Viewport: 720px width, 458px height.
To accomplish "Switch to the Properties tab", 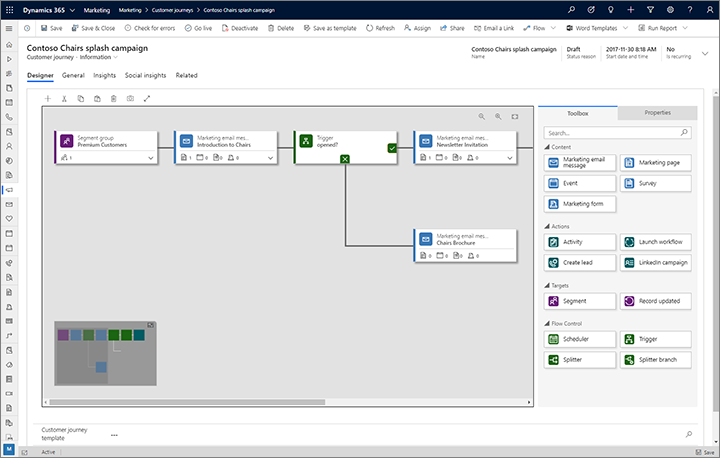I will pos(658,113).
